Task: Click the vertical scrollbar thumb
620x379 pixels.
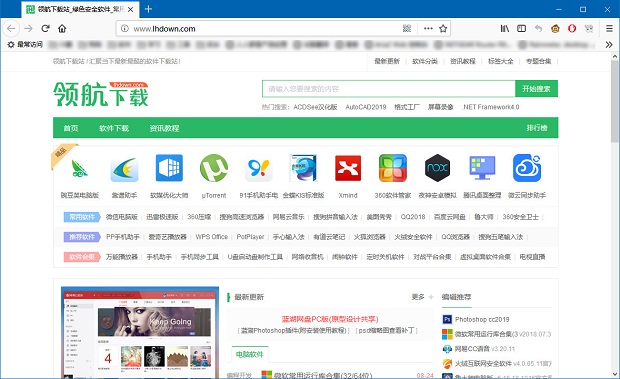Action: click(615, 102)
